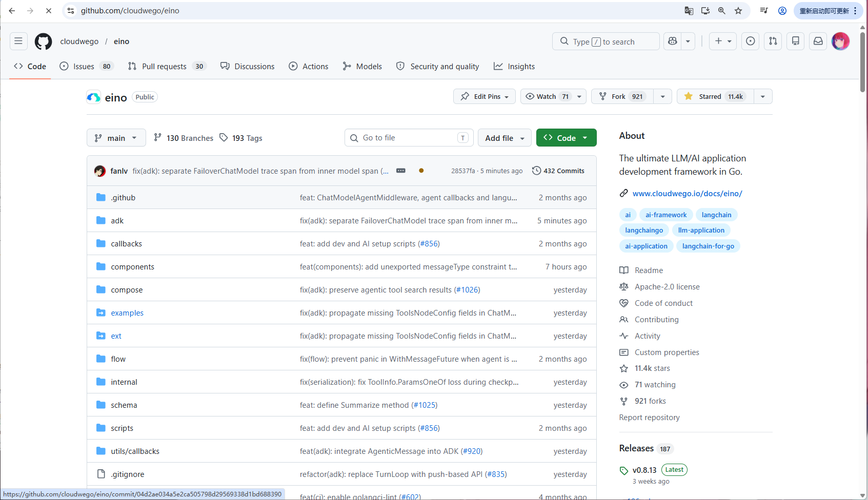This screenshot has height=500, width=868.
Task: Open the Releases section heading
Action: [x=636, y=448]
